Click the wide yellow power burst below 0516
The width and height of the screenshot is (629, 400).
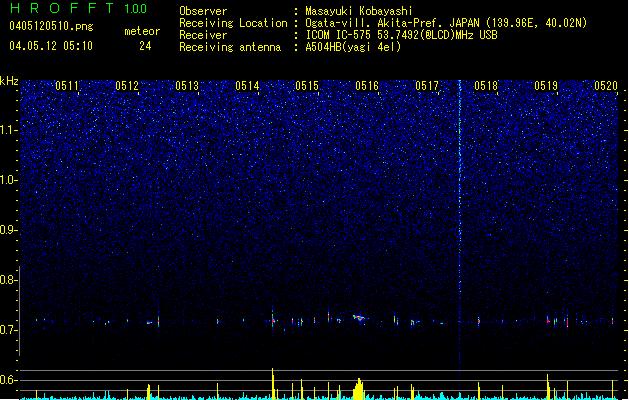[x=359, y=389]
